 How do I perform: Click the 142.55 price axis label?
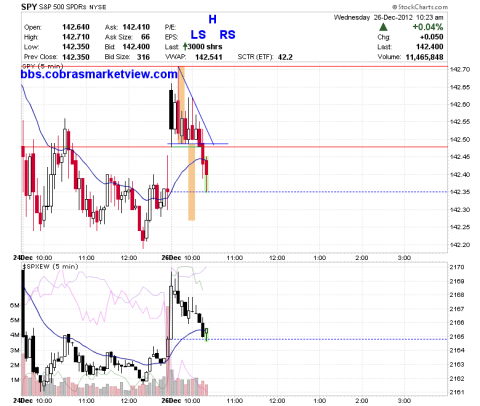tap(460, 122)
